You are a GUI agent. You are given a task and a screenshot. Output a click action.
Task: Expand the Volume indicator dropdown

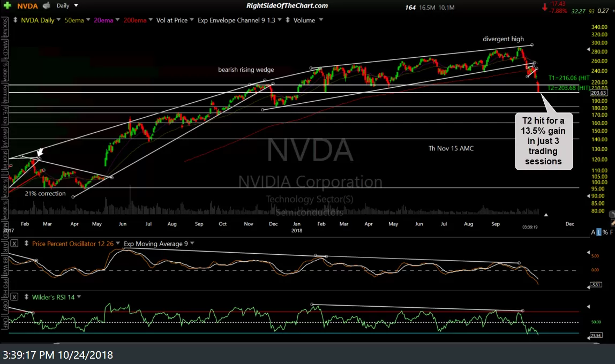tap(321, 20)
